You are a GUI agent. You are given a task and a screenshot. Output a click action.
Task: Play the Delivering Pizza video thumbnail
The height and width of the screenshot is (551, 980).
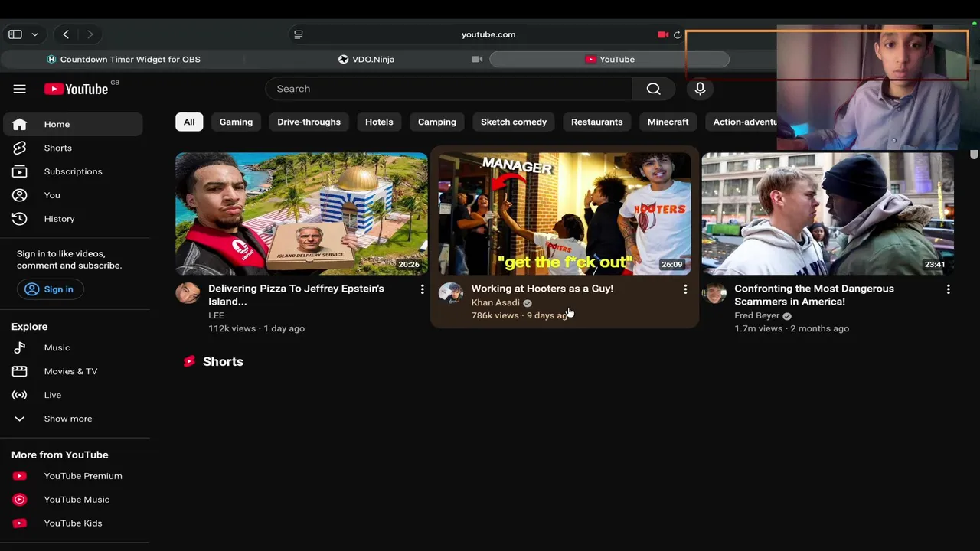[x=302, y=214]
